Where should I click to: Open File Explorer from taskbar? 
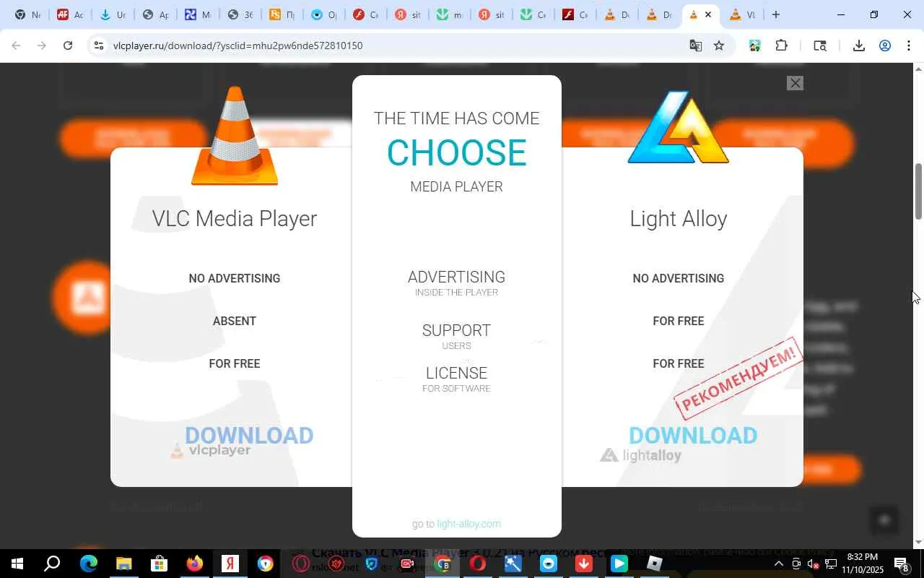pyautogui.click(x=123, y=564)
